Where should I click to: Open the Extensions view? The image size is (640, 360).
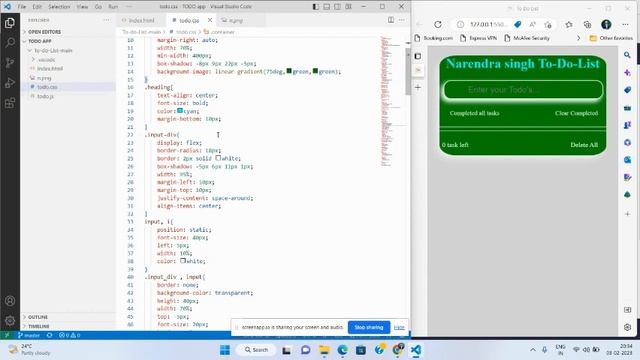10,103
